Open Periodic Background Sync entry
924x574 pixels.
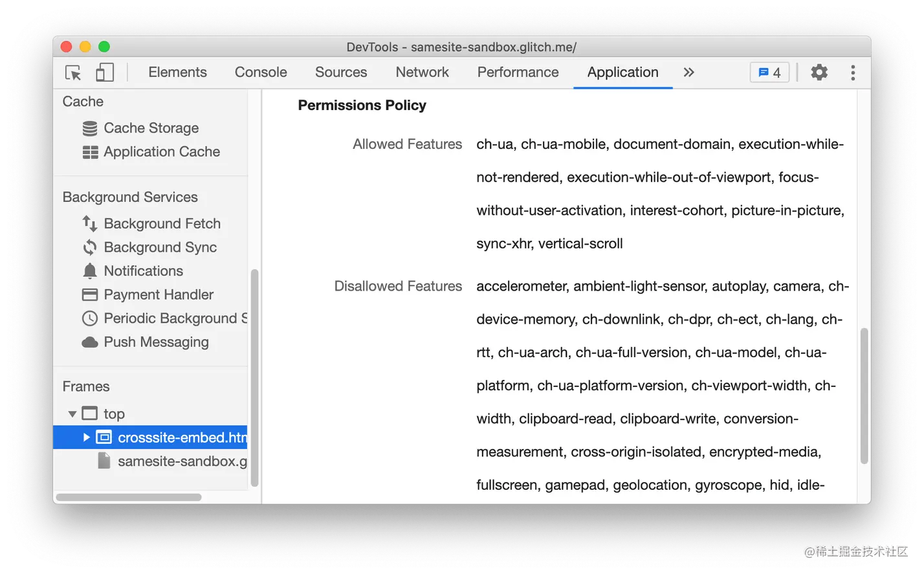pyautogui.click(x=175, y=318)
